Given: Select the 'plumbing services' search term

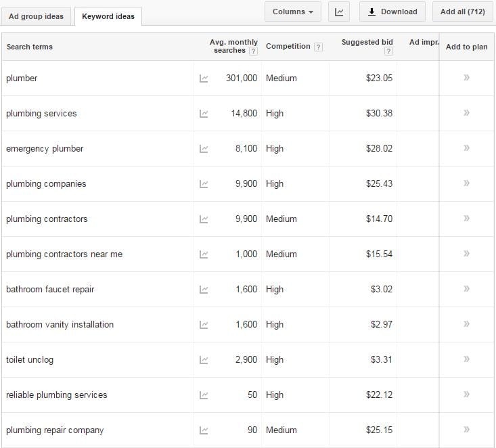Looking at the screenshot, I should [41, 113].
